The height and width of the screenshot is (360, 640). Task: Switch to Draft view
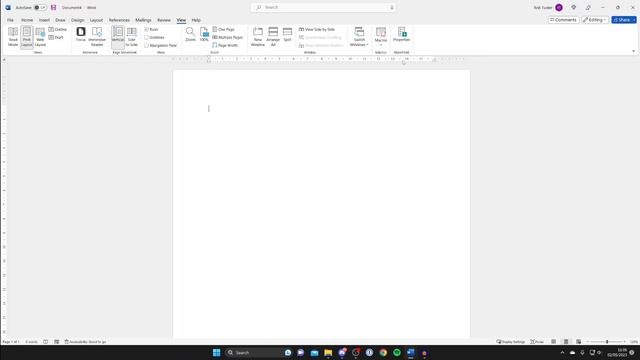point(56,37)
